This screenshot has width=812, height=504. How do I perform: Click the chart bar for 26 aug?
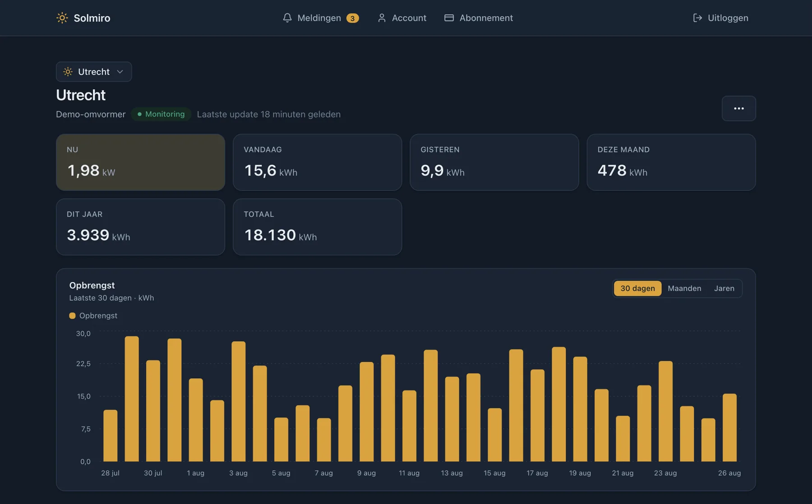tap(729, 427)
